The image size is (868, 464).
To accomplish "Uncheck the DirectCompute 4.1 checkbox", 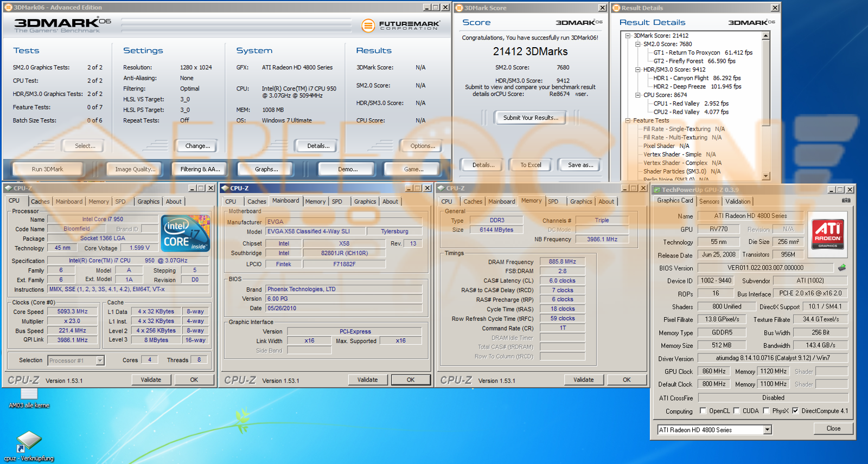I will (x=795, y=411).
